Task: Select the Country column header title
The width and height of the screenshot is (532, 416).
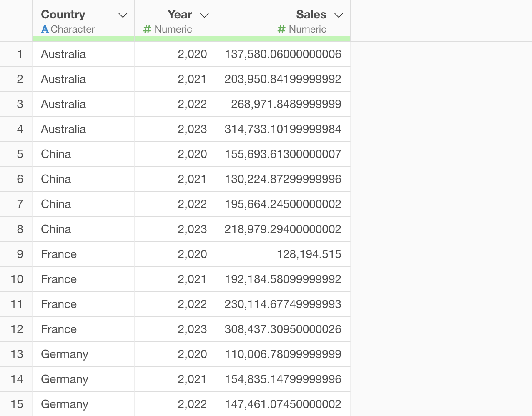Action: tap(63, 15)
